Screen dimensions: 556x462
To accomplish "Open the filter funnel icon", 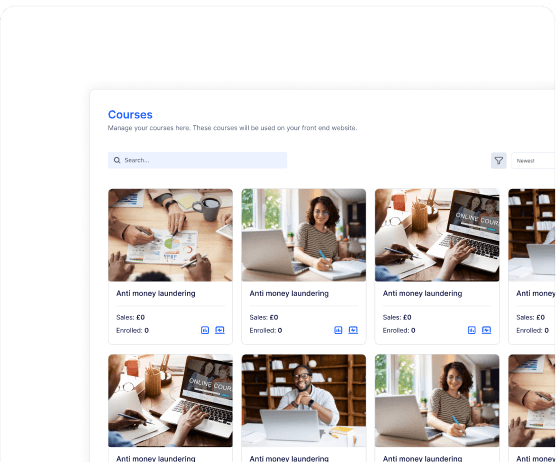I will pyautogui.click(x=499, y=161).
